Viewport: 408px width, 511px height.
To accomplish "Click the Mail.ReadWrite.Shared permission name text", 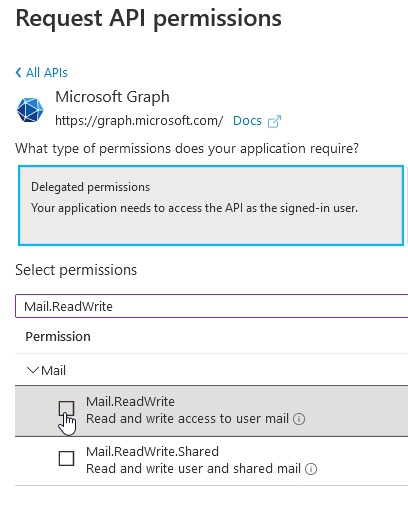I will pos(152,451).
